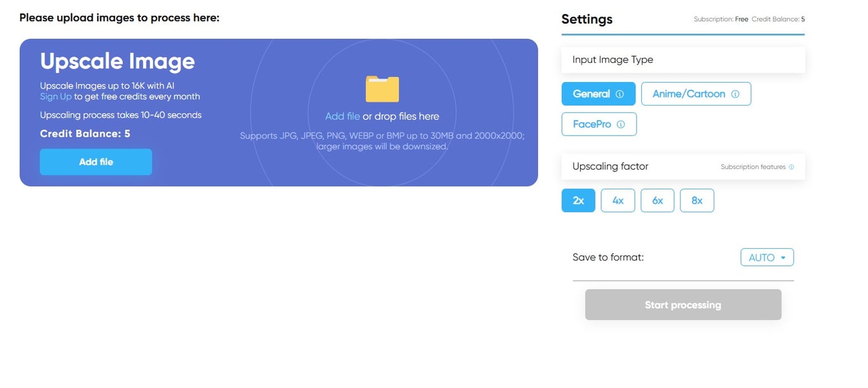
Task: Select the Anime/Cartoon image type
Action: pyautogui.click(x=696, y=94)
